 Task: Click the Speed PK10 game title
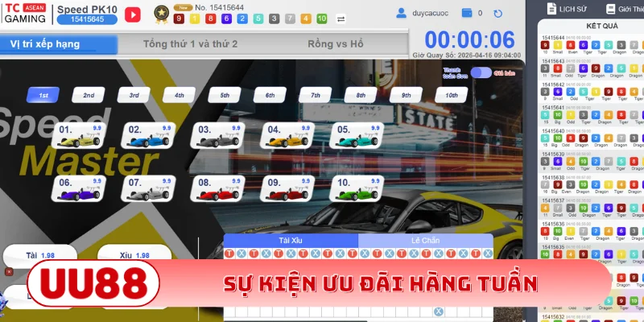[87, 9]
